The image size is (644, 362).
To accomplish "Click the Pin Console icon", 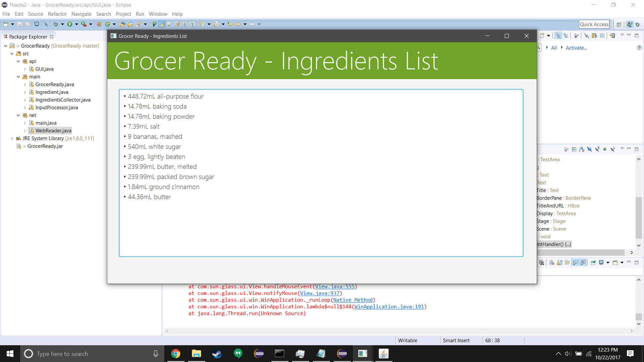I will (593, 262).
